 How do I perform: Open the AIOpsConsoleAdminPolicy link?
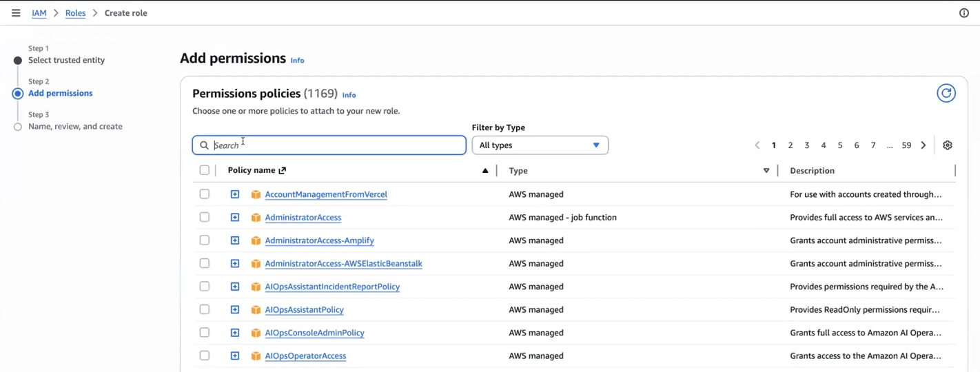tap(314, 333)
